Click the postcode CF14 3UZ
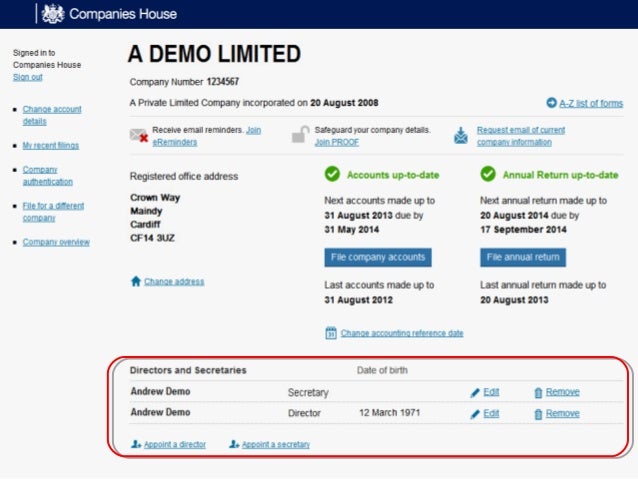 click(x=152, y=238)
